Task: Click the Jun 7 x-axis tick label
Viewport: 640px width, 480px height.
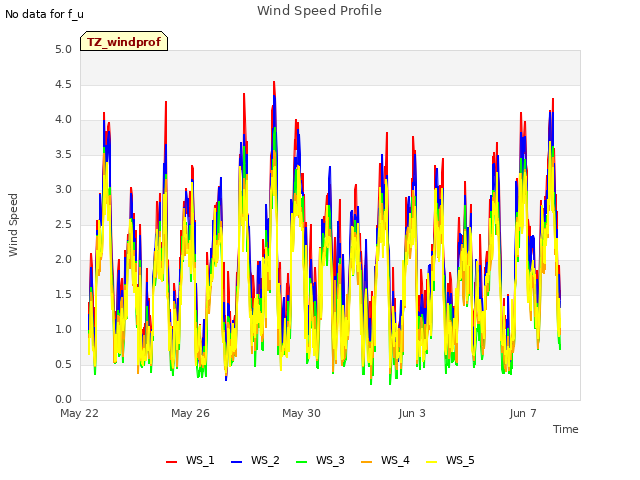Action: 523,413
